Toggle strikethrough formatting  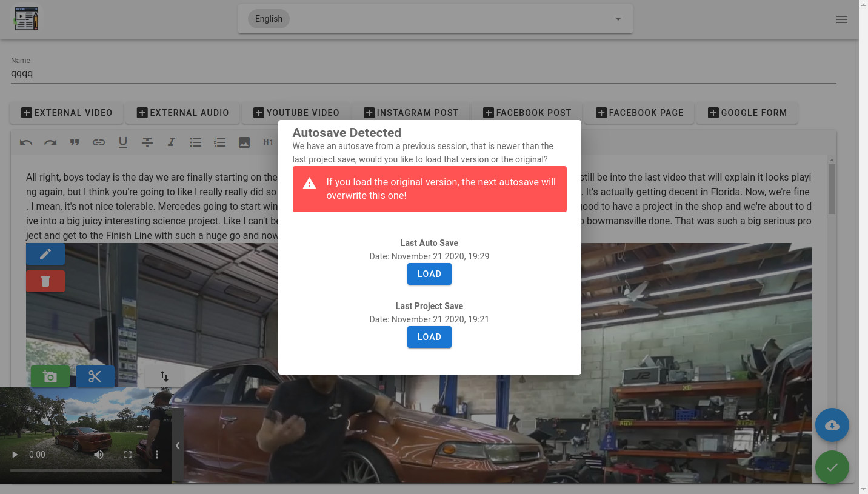coord(147,142)
